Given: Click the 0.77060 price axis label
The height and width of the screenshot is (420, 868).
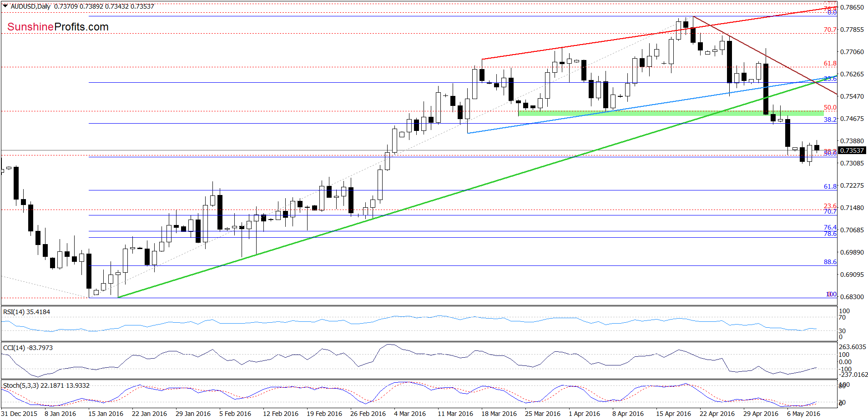Looking at the screenshot, I should coord(852,52).
